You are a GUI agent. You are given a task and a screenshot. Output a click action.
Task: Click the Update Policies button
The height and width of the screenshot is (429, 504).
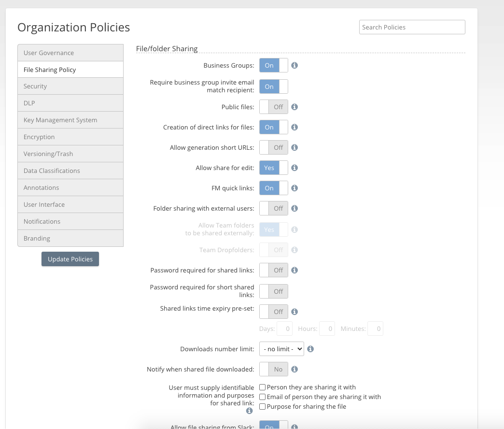[70, 259]
